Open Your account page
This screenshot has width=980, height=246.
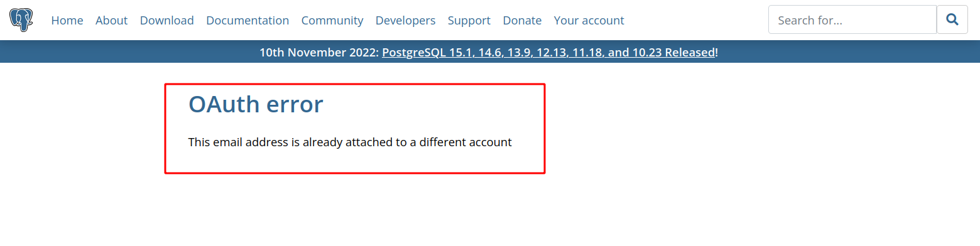click(589, 20)
